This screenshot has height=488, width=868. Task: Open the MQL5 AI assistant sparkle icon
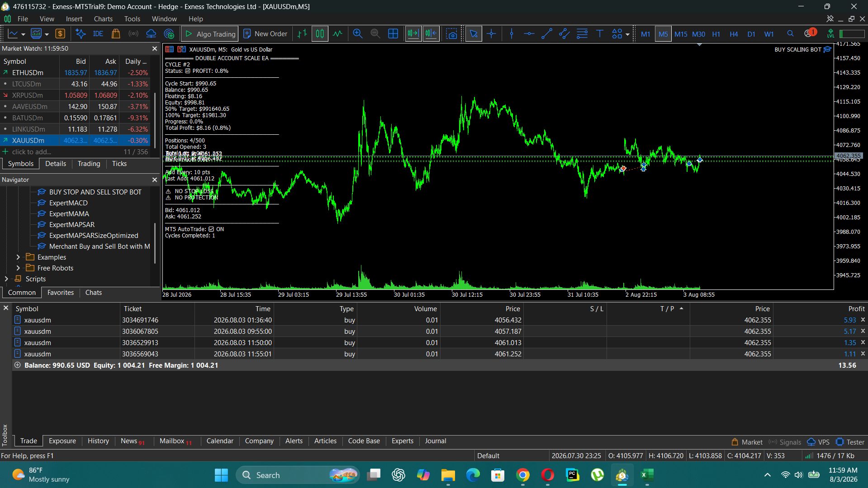pos(81,34)
